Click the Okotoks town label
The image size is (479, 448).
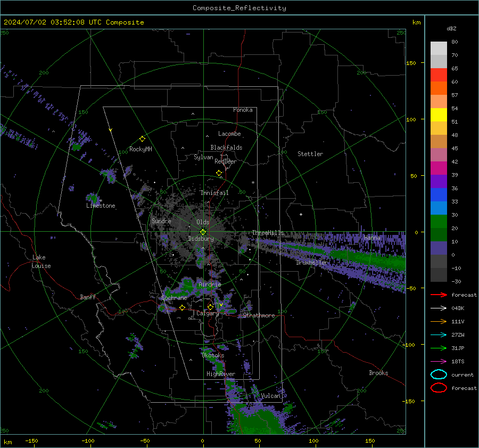[213, 355]
